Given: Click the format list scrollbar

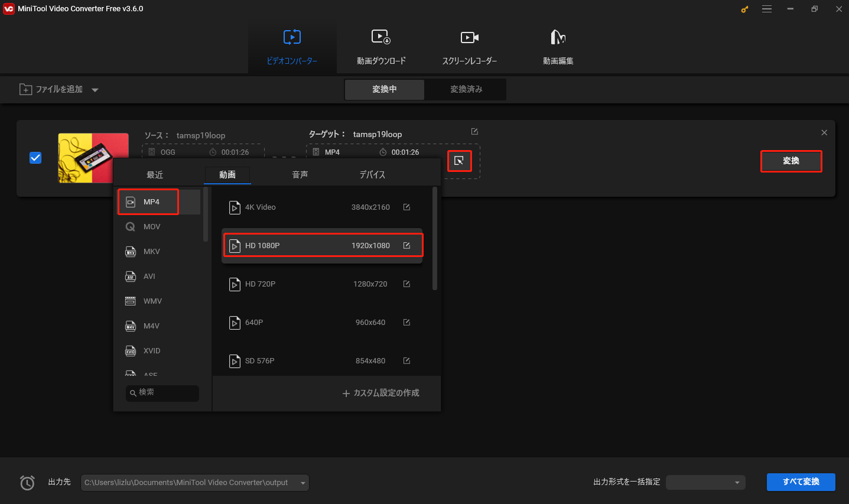Looking at the screenshot, I should coord(206,214).
